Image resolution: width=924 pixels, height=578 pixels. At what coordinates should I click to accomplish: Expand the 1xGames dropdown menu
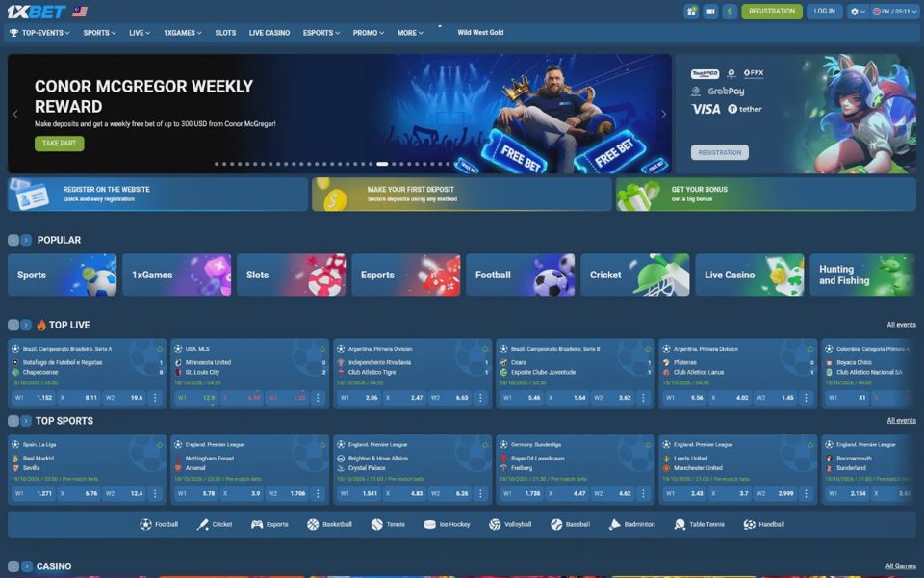click(183, 33)
